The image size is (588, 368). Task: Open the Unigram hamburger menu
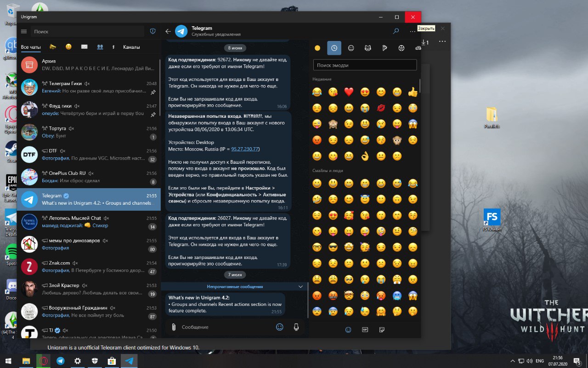(x=24, y=31)
